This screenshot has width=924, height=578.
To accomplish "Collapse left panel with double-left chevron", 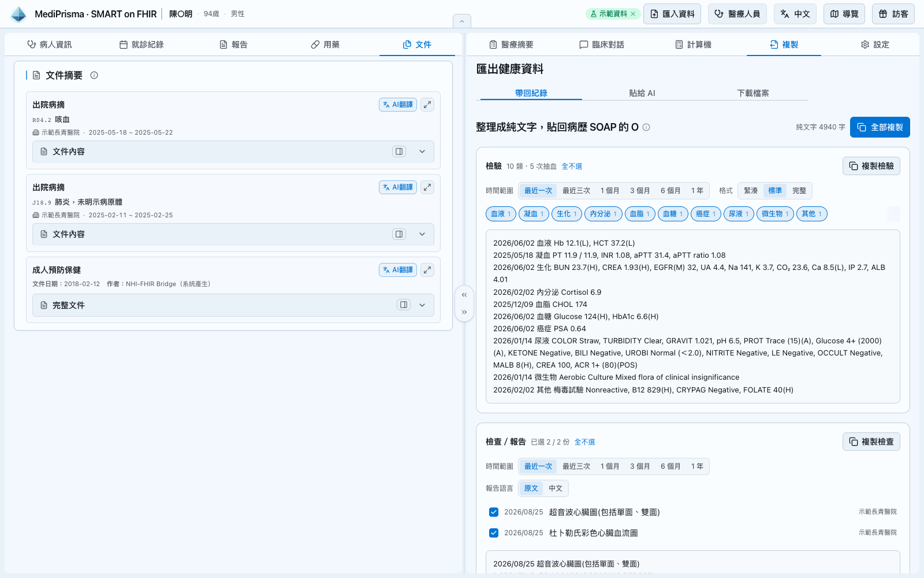I will coord(464,295).
